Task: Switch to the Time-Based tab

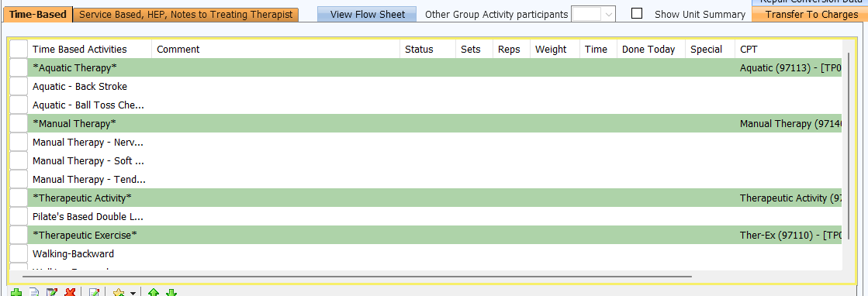Action: [x=38, y=15]
